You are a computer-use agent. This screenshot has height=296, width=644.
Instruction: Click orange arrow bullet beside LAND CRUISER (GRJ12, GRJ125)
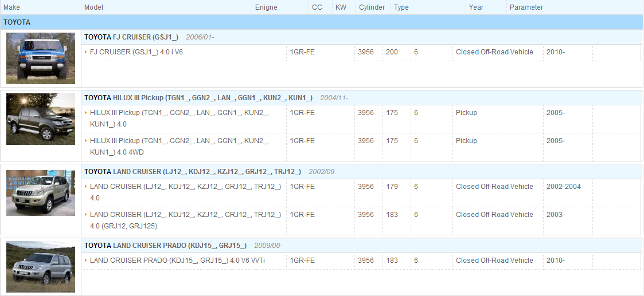(86, 215)
